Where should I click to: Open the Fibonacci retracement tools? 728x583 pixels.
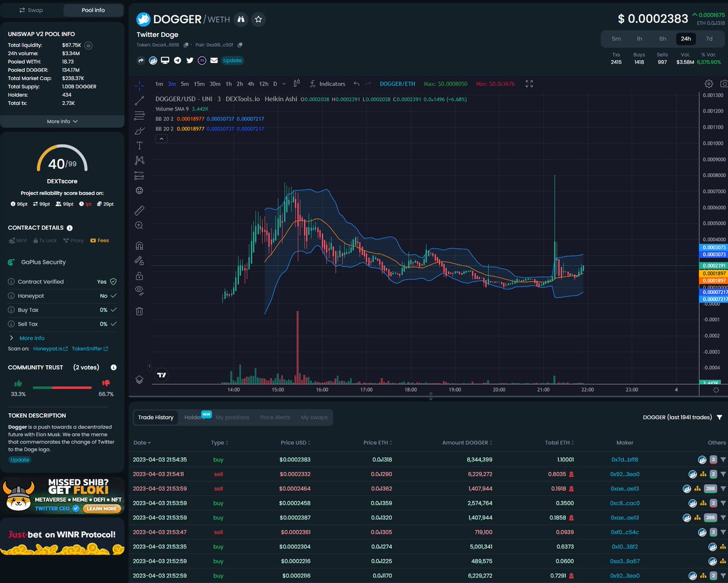pos(140,115)
